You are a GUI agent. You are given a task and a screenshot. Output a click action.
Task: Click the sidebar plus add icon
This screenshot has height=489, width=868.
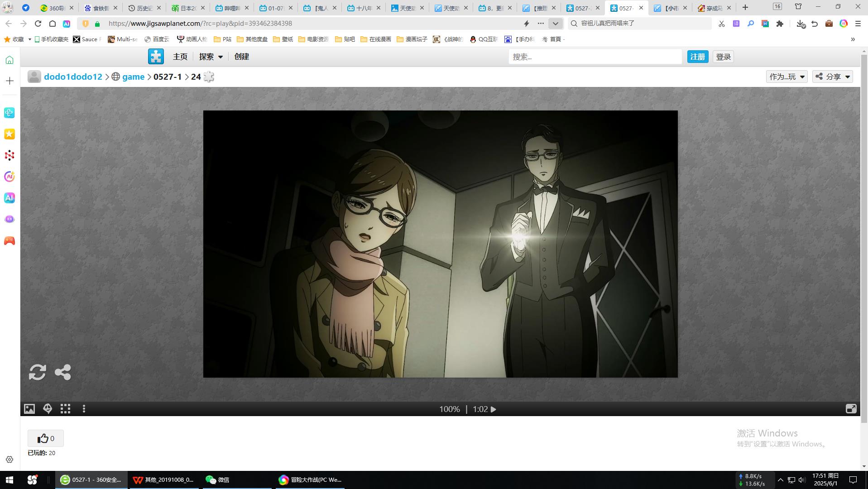coord(10,81)
